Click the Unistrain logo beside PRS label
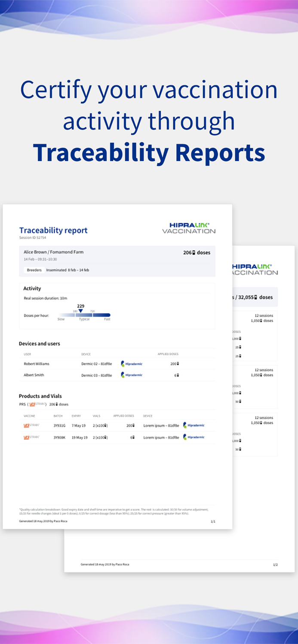 coord(37,404)
